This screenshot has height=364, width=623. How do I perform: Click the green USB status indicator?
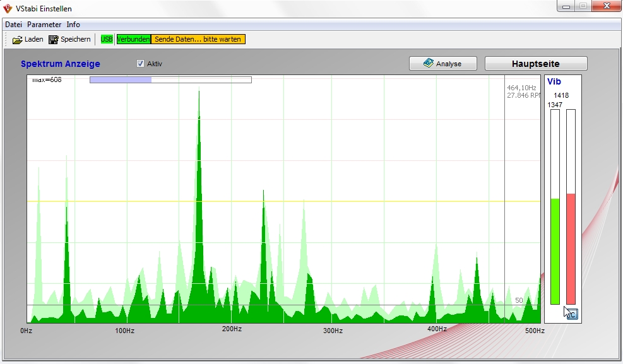[107, 39]
